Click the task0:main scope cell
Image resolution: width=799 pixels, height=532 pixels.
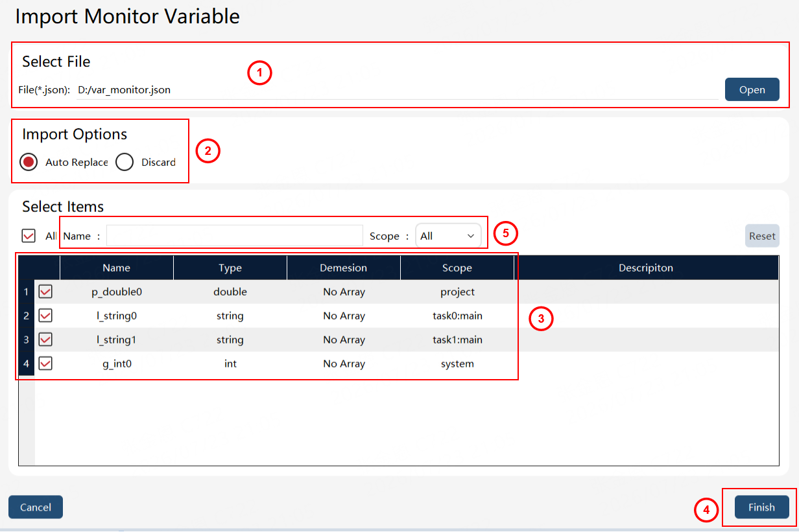(457, 316)
